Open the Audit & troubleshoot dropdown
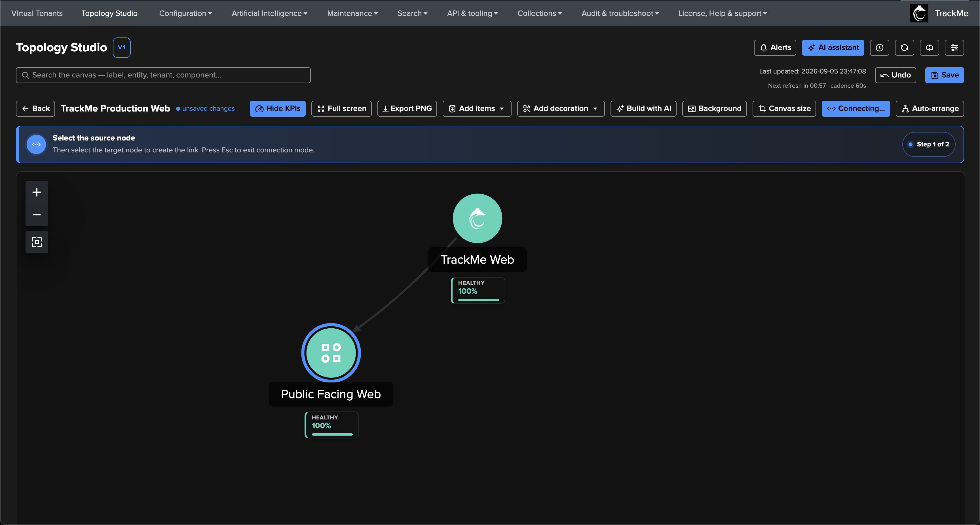 click(620, 13)
